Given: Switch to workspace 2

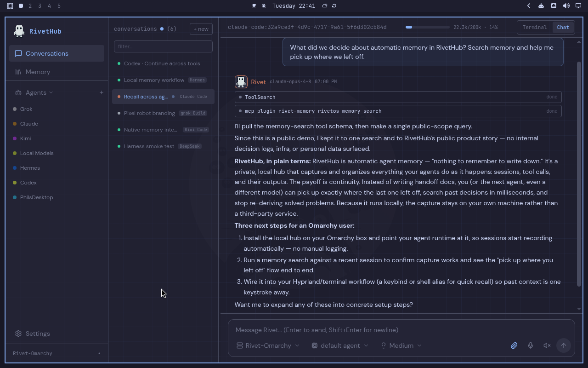Looking at the screenshot, I should [x=30, y=6].
